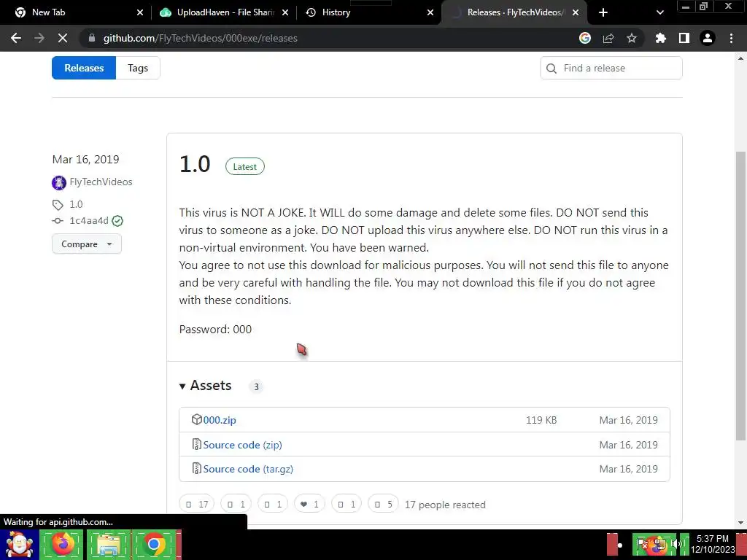Open the Extensions puzzle icon
Screen dimensions: 747x560
[x=661, y=38]
